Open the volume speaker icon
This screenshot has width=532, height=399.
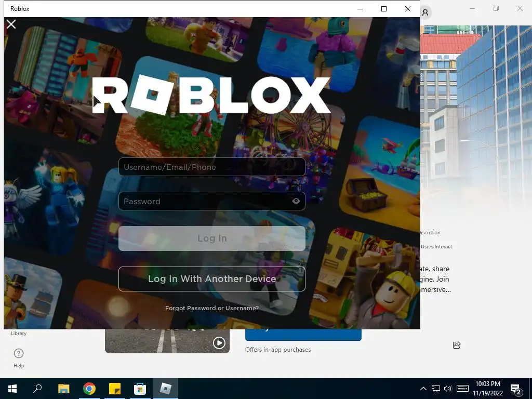point(448,389)
